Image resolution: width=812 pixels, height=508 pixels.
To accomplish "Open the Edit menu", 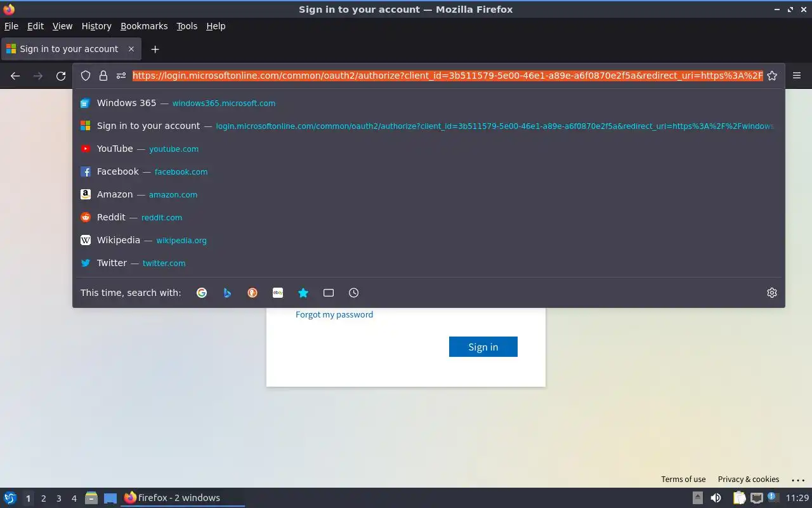I will point(36,26).
